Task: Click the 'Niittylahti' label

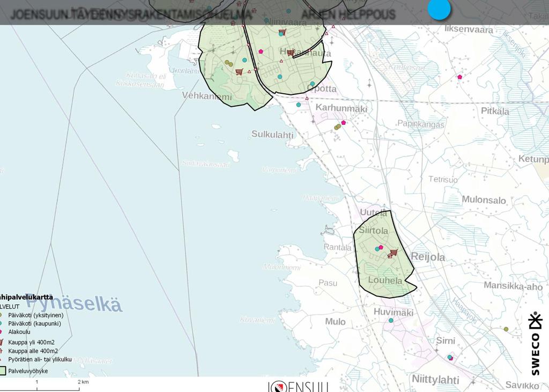Action: (x=435, y=379)
